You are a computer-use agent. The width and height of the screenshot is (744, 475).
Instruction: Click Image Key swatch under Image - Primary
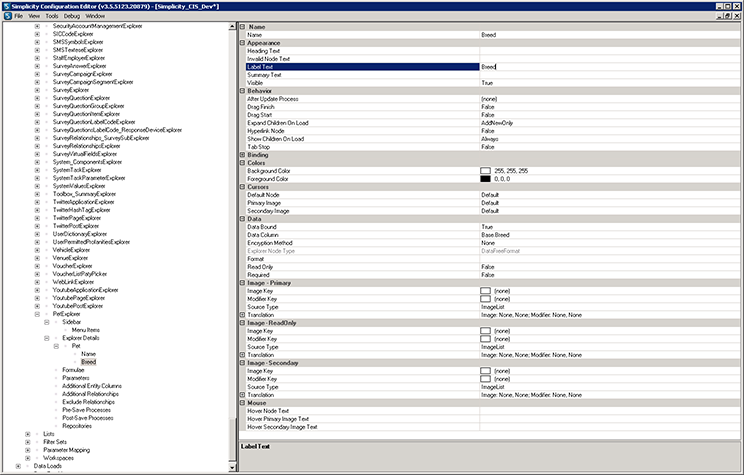(485, 291)
